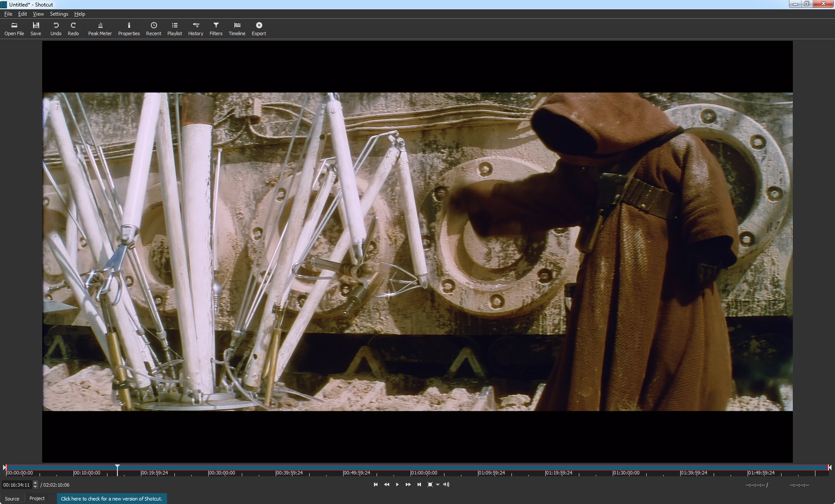Screen dimensions: 835x504
Task: Click the current timecode field 00:16:34:11
Action: click(x=17, y=485)
